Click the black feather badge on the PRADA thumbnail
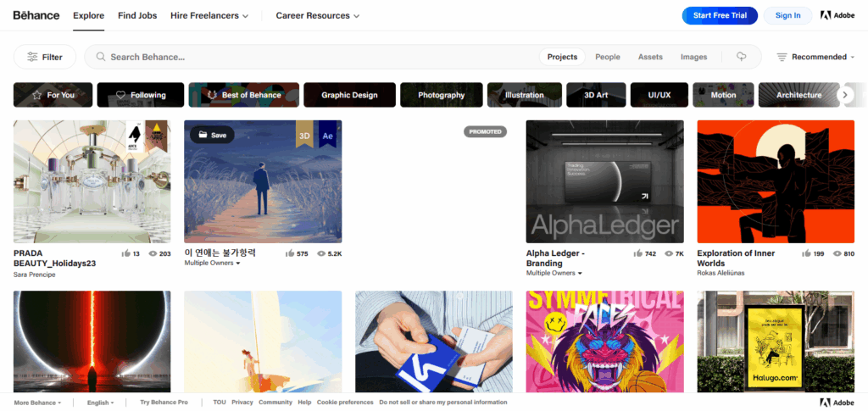The height and width of the screenshot is (411, 868). coord(135,136)
